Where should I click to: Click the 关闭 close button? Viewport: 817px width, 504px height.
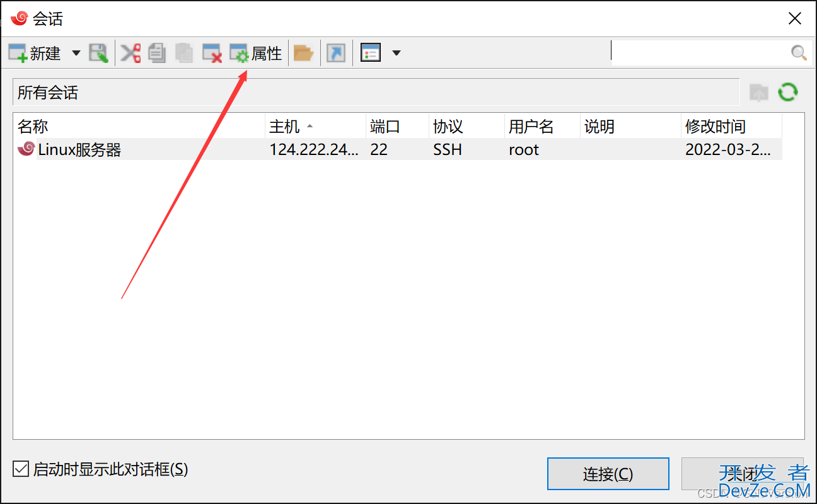point(742,474)
